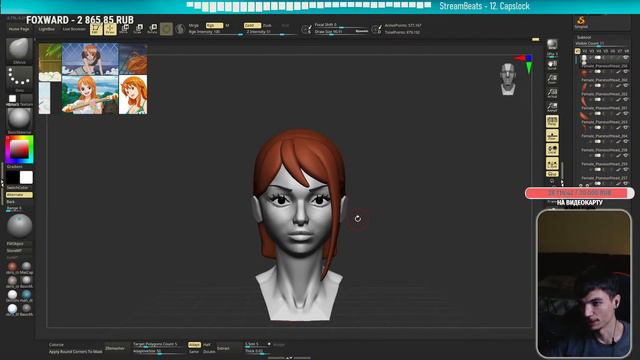Click the XYZ axis indicator in the viewport
The height and width of the screenshot is (360, 640).
(x=525, y=64)
